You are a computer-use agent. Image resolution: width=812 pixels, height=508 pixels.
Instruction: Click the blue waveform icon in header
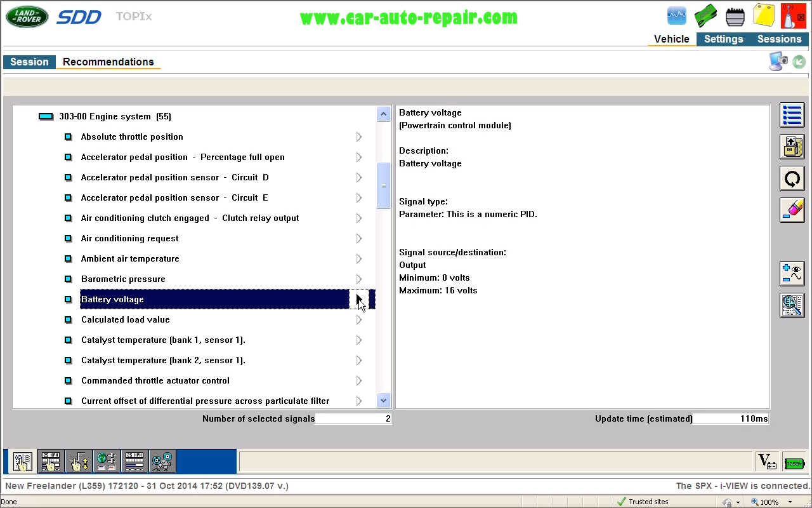click(x=677, y=16)
